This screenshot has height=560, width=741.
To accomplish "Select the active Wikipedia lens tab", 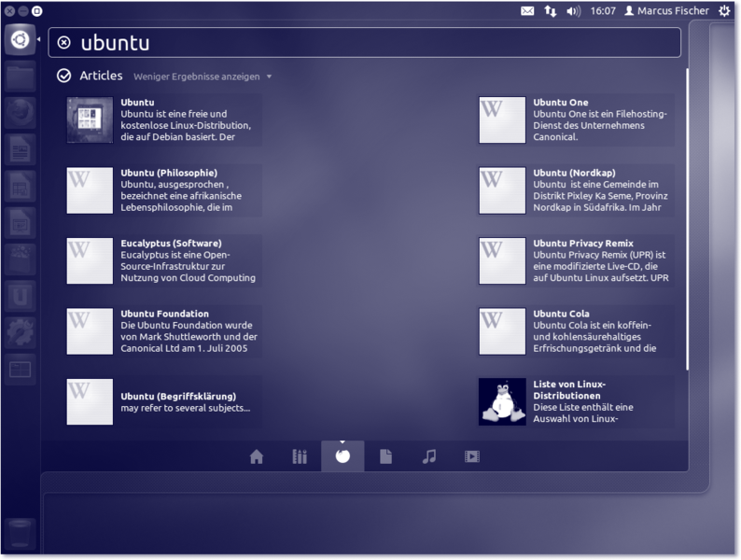I will tap(343, 456).
